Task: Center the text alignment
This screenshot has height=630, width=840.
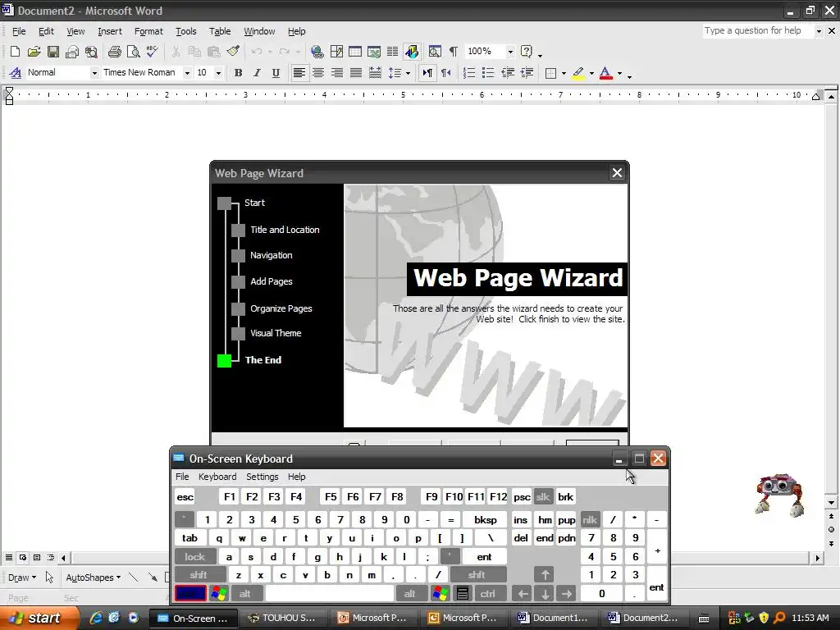Action: [318, 73]
